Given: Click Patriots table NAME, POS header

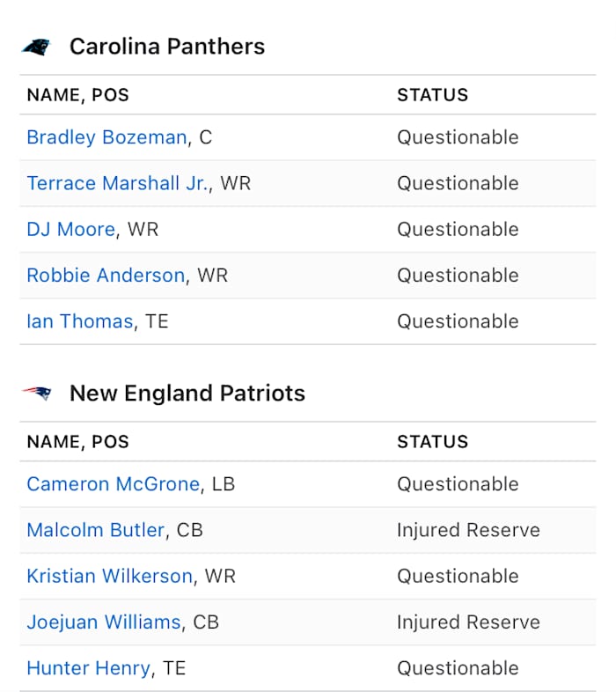Looking at the screenshot, I should click(78, 442).
